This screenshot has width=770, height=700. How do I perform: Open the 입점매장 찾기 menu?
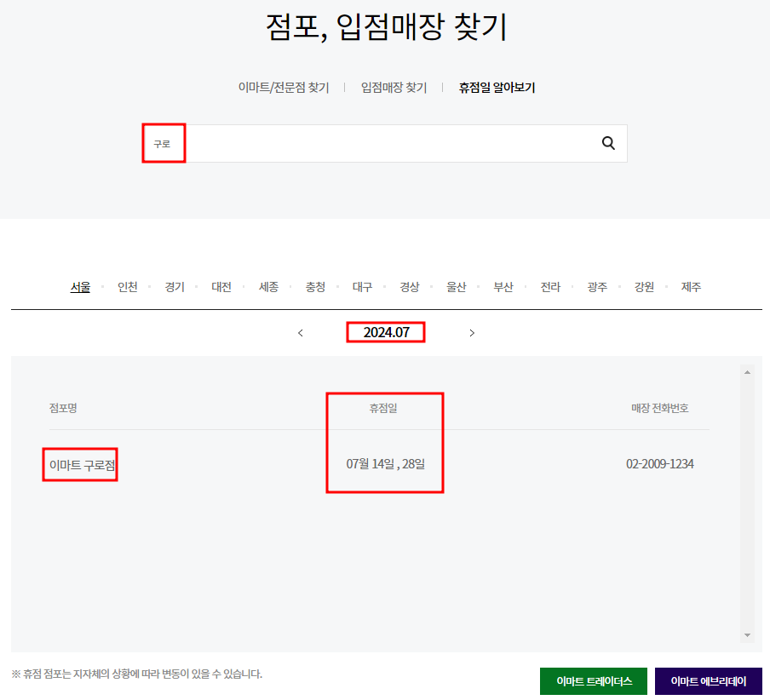[394, 87]
